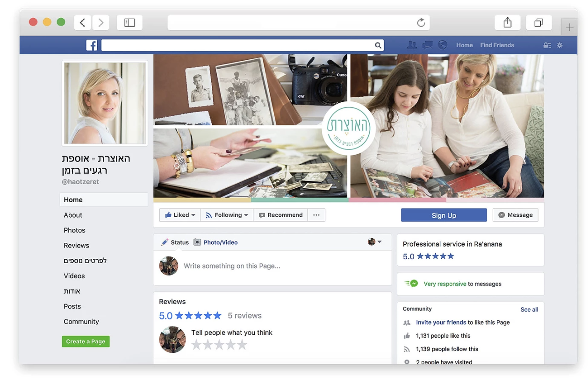Click Very responsive to messages text
The width and height of the screenshot is (588, 383).
(x=462, y=284)
